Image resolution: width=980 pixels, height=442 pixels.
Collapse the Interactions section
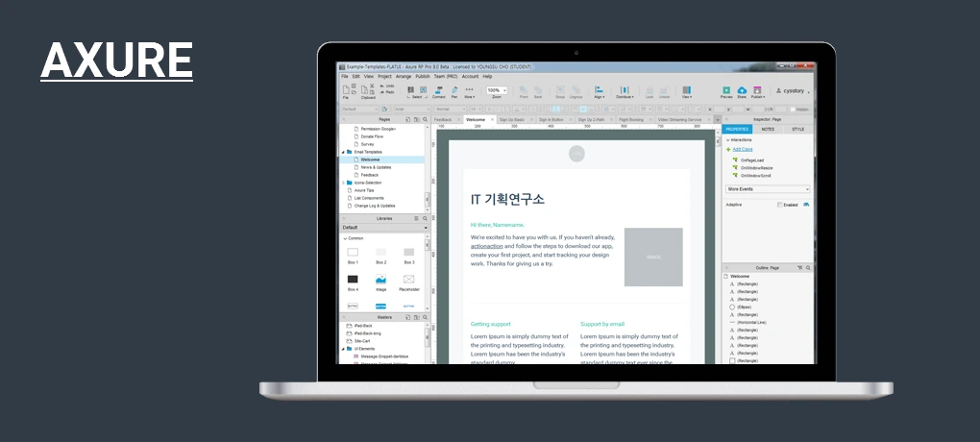[727, 140]
